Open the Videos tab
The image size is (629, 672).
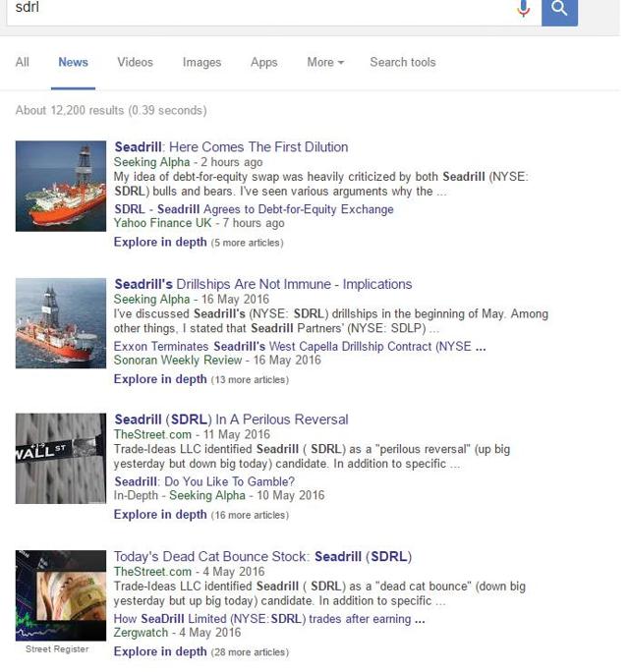point(135,62)
